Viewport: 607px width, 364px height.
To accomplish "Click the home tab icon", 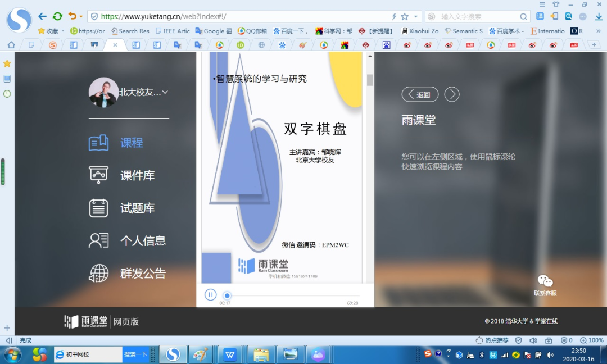I will [12, 45].
